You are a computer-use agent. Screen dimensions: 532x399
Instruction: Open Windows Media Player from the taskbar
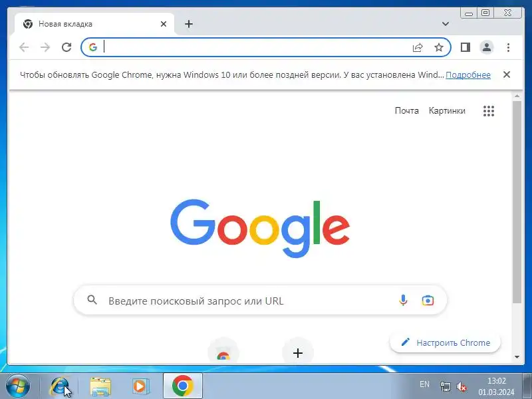coord(140,386)
